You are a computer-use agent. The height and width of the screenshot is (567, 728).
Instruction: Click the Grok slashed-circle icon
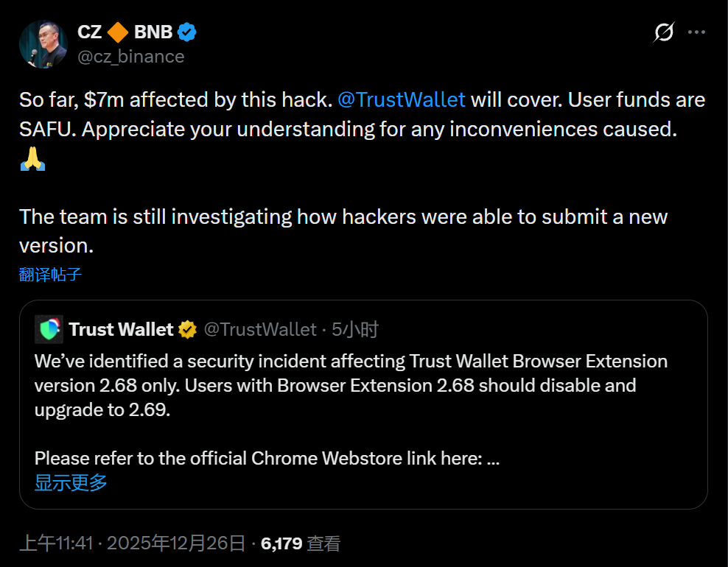(x=664, y=32)
